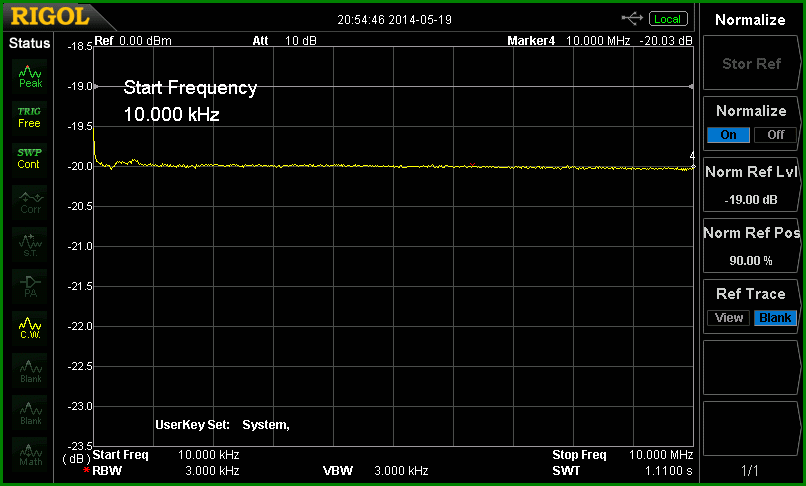Click the VBW 3.000 kHz readout
The height and width of the screenshot is (486, 806).
[376, 470]
